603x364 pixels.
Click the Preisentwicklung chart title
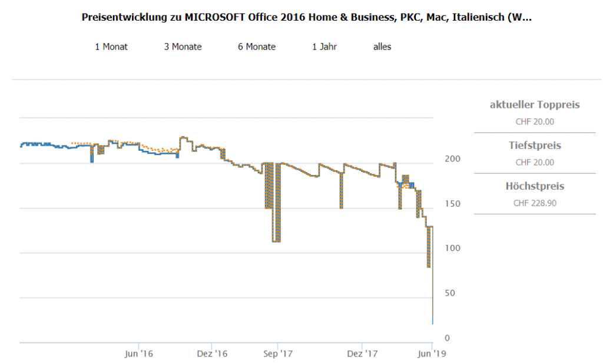click(306, 17)
